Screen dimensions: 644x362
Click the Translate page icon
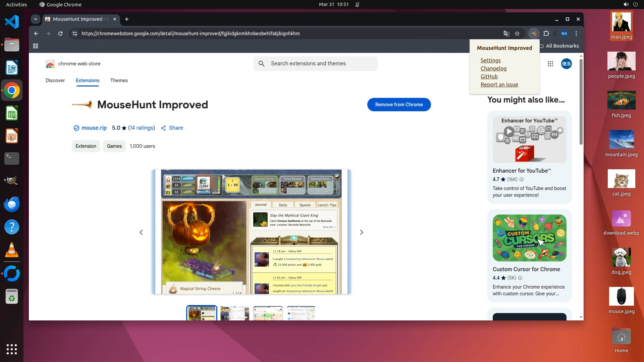506,34
